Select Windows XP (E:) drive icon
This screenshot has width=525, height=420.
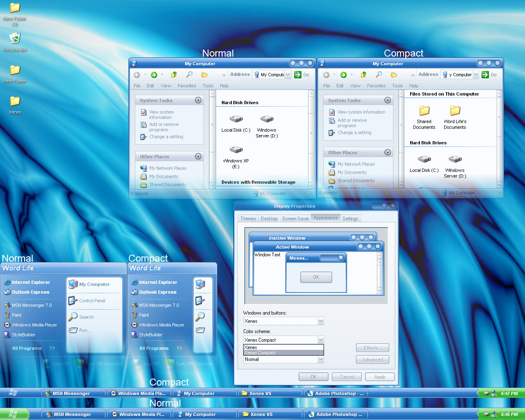tap(236, 157)
